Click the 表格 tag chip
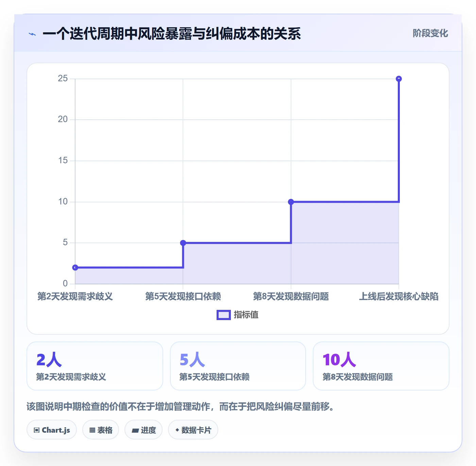This screenshot has width=476, height=466. 101,430
